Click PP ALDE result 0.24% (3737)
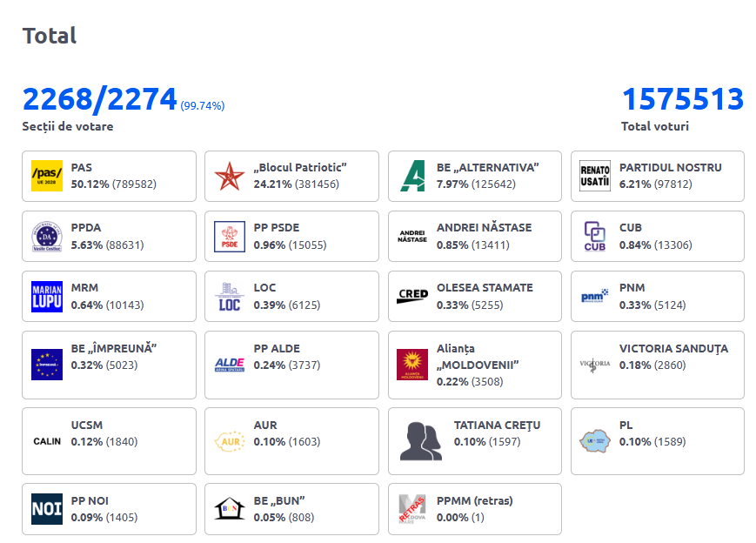Screen dimensions: 756x543 [287, 365]
